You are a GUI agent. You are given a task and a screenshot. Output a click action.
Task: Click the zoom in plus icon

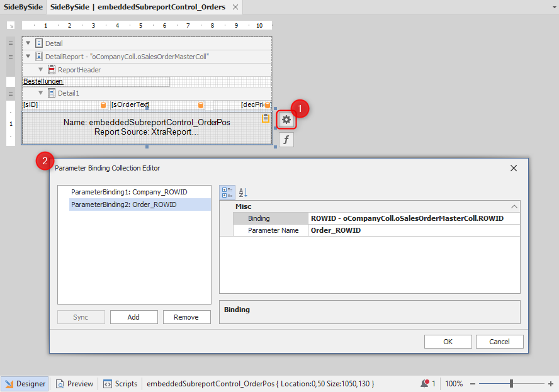(x=551, y=384)
